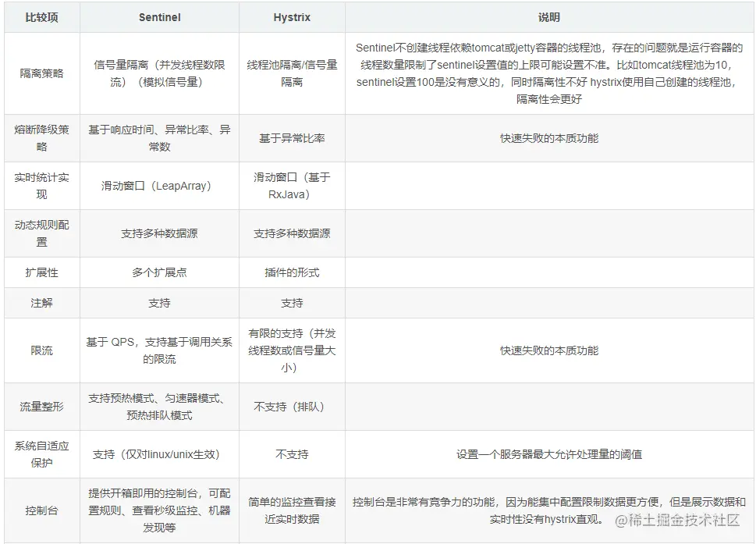This screenshot has width=756, height=544.
Task: Click the 'Hystrix' column header
Action: click(x=292, y=17)
